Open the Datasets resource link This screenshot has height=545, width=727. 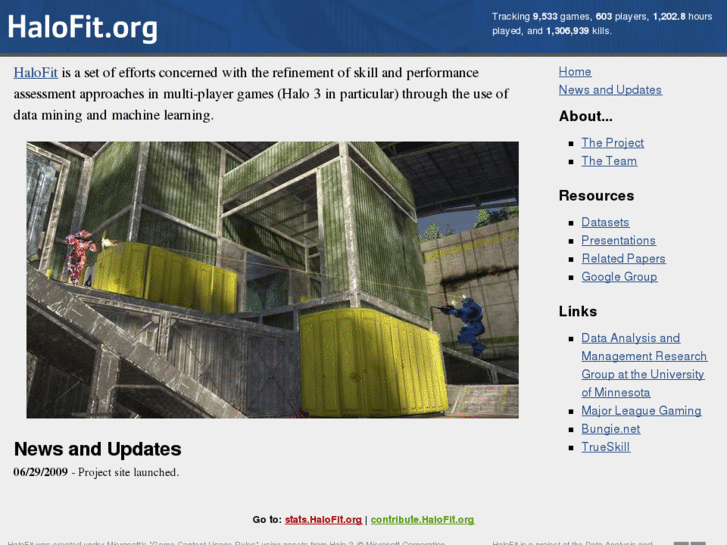click(x=605, y=222)
